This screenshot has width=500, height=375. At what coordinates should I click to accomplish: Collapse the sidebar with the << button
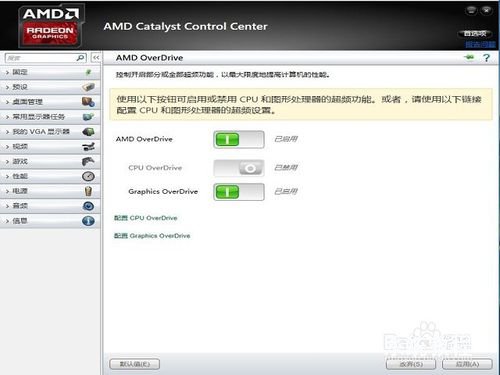tap(96, 58)
